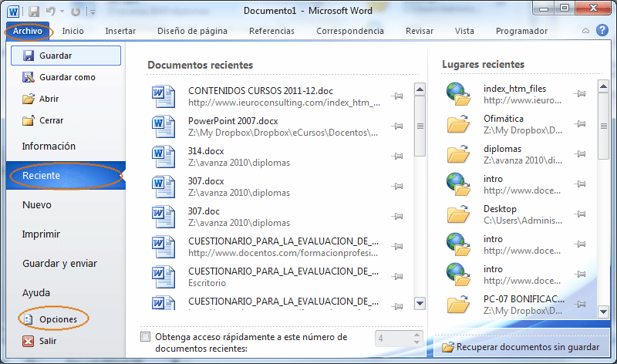
Task: Pin 307.doc to the recent list
Action: point(397,216)
